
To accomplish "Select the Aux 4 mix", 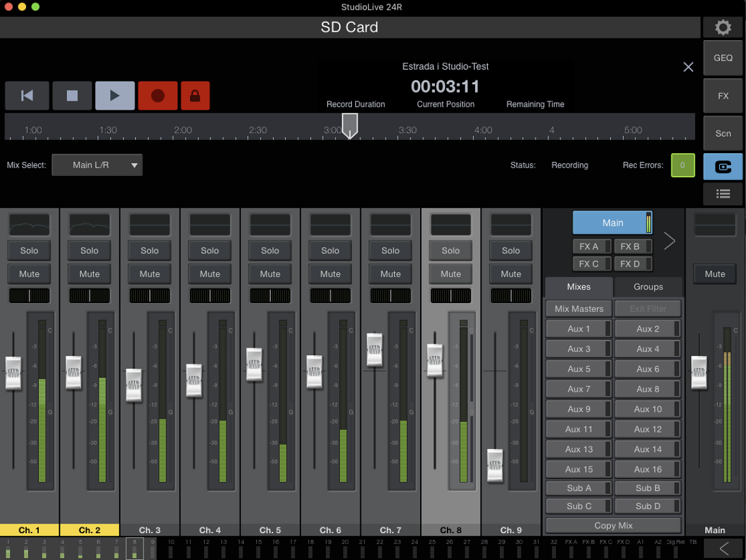I will [x=648, y=349].
